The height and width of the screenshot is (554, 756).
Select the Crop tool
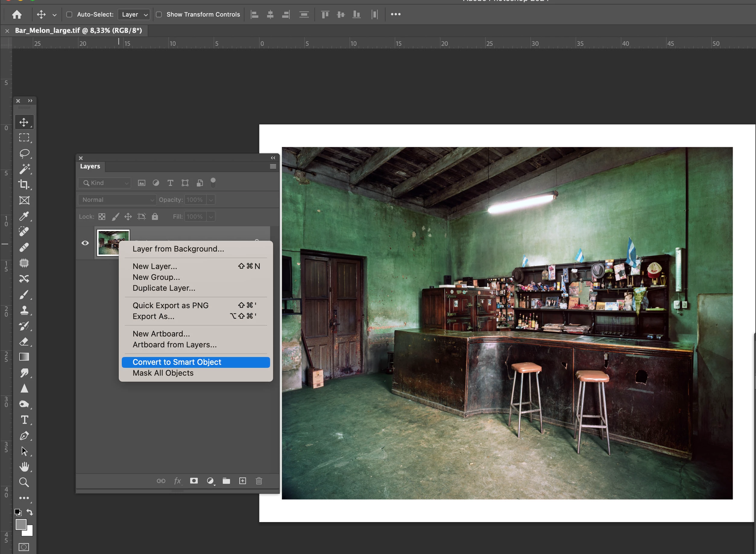tap(24, 184)
